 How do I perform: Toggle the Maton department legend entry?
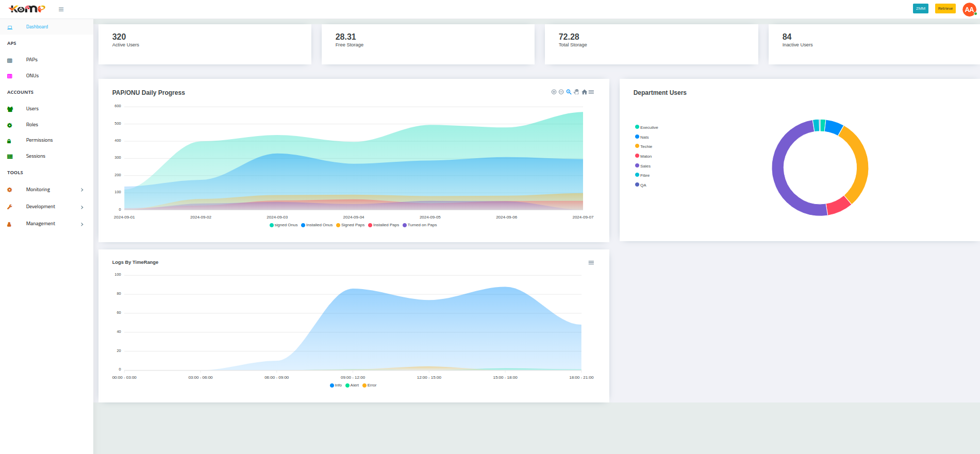[x=643, y=156]
